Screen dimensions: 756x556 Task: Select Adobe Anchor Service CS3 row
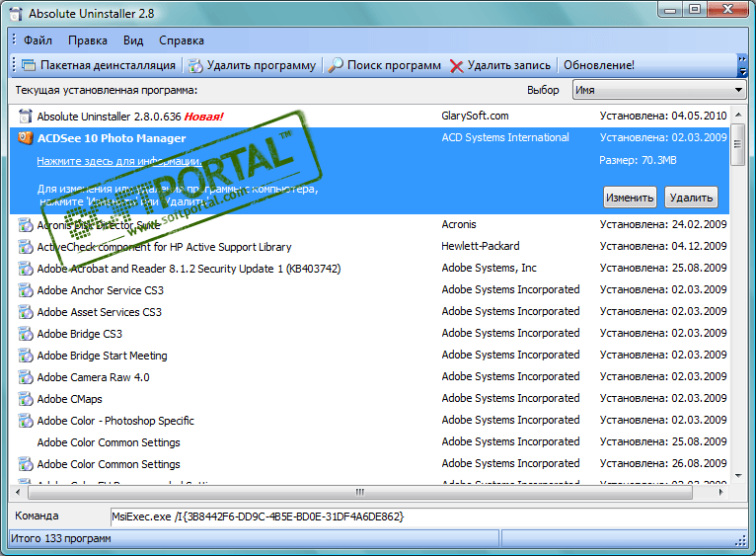coord(369,290)
